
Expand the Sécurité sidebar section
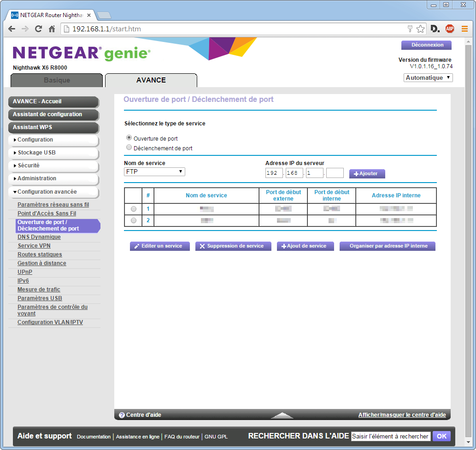pyautogui.click(x=53, y=166)
